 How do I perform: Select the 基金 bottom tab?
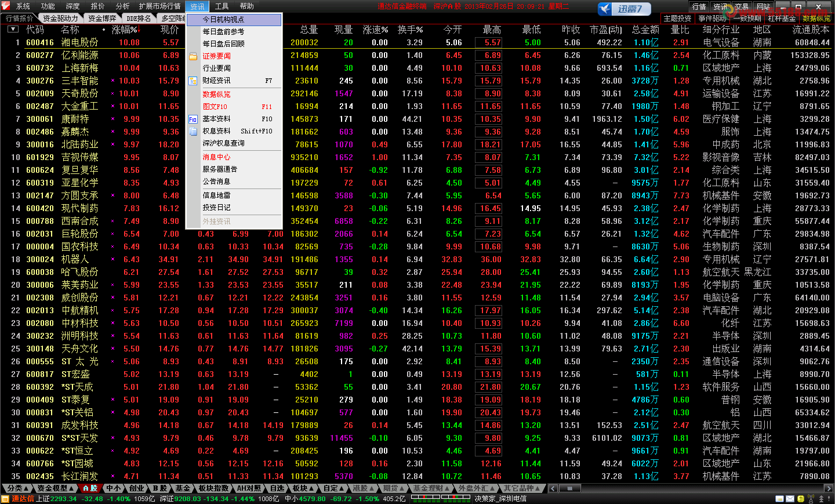183,488
